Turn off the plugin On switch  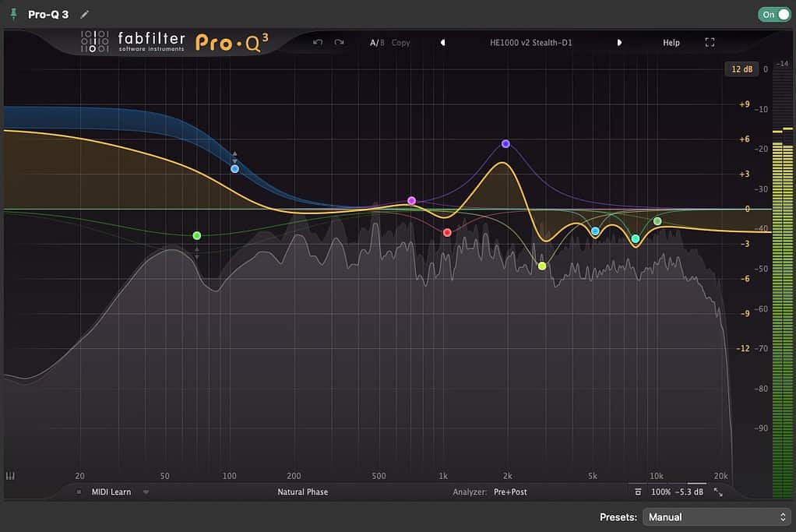coord(775,14)
